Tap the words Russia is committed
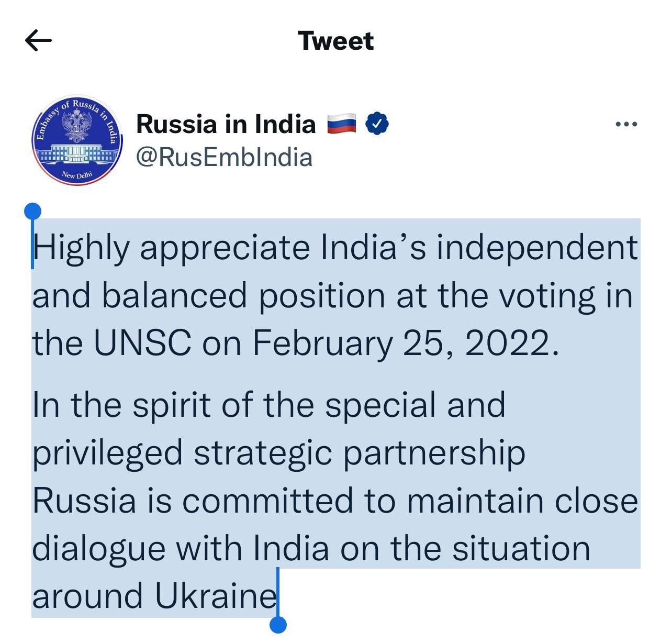Viewport: 672px width, 643px height. tap(193, 501)
